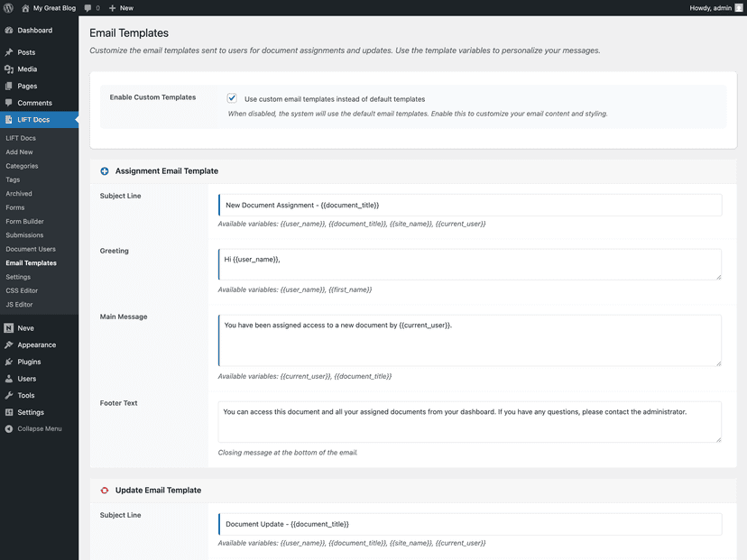Screen dimensions: 747x560
Task: Click the Assignment Email Template plus icon
Action: pos(105,171)
